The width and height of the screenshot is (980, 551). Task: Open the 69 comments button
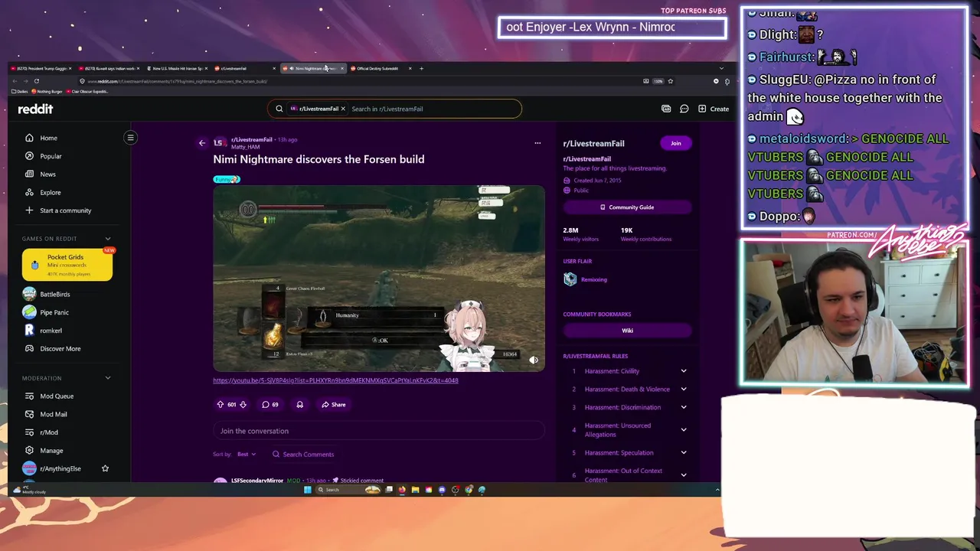coord(269,404)
